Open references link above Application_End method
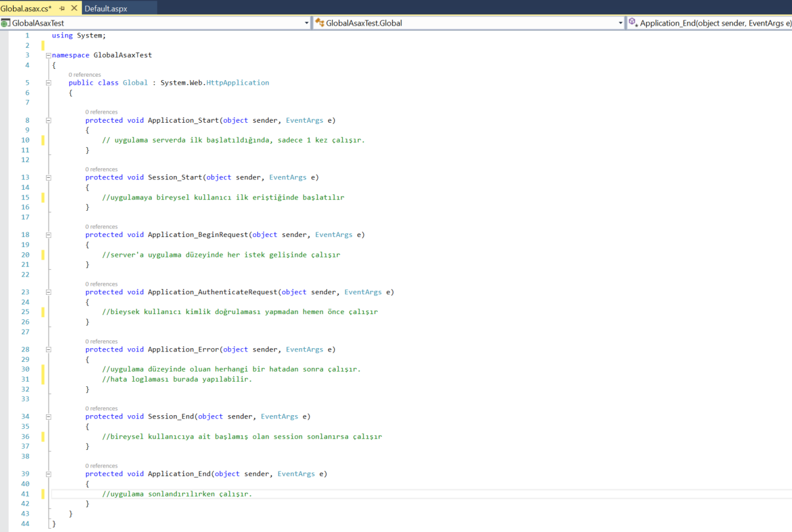Viewport: 792px width, 532px height. click(x=101, y=466)
